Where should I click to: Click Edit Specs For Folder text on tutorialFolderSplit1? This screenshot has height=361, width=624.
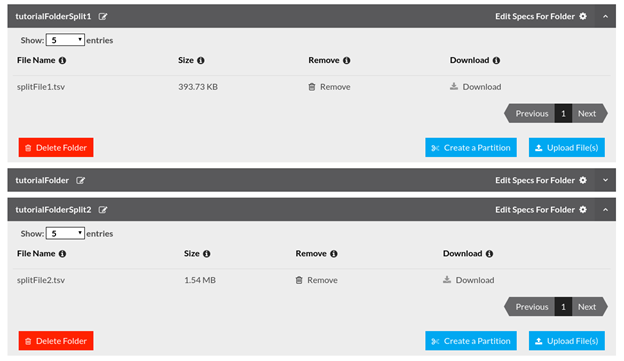(535, 16)
